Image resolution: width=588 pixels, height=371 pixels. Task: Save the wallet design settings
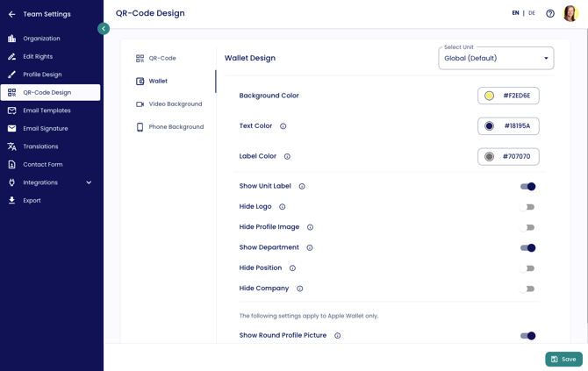click(x=563, y=359)
